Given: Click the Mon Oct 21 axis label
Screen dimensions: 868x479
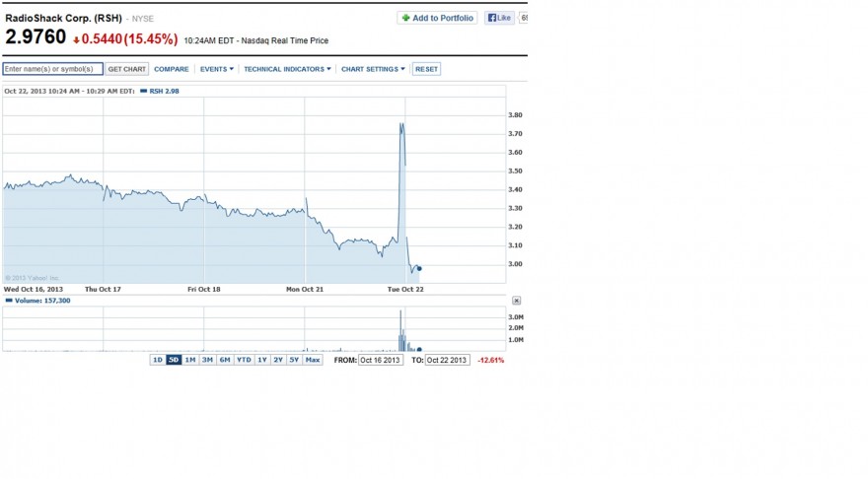Looking at the screenshot, I should pyautogui.click(x=305, y=290).
